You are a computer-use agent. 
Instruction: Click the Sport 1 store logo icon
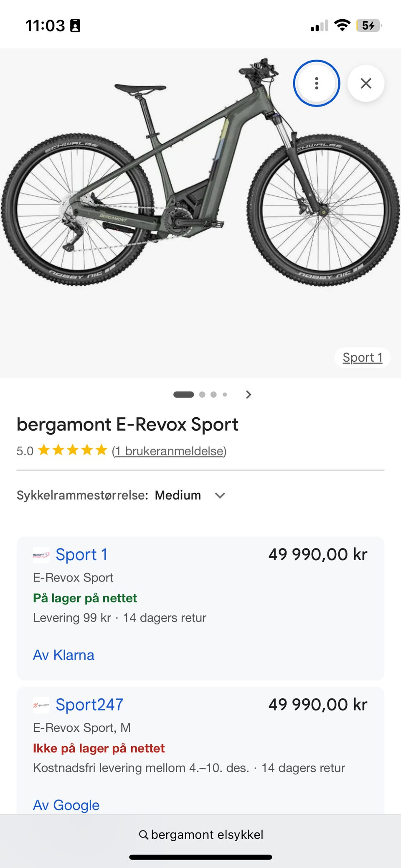pyautogui.click(x=41, y=555)
